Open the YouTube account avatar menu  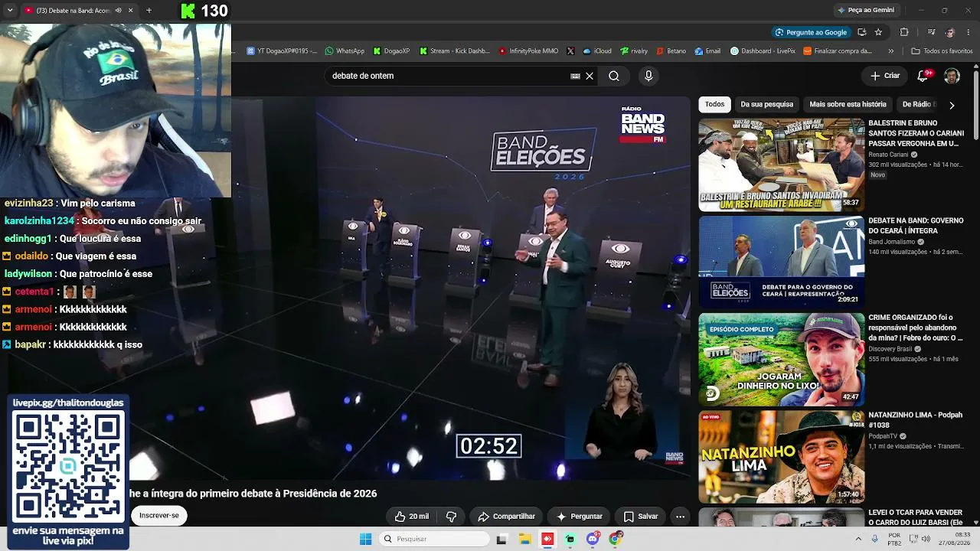click(x=952, y=76)
